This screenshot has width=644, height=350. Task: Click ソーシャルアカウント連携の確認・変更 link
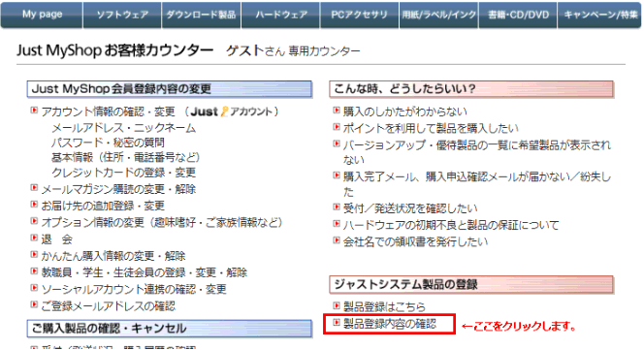[x=134, y=289]
